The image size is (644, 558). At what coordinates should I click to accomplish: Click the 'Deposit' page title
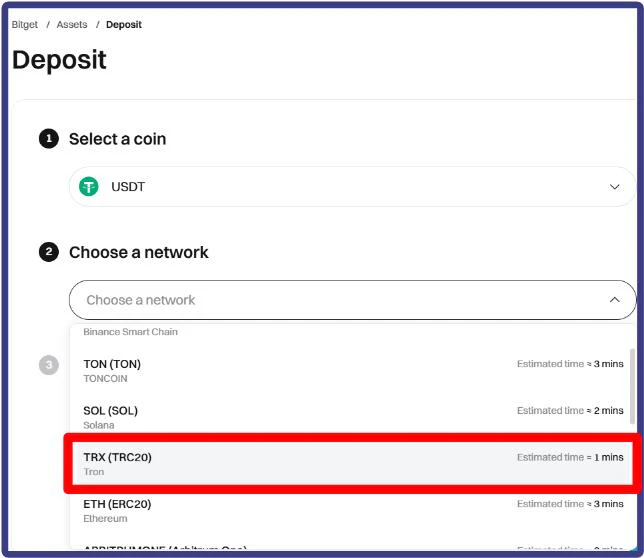click(59, 60)
